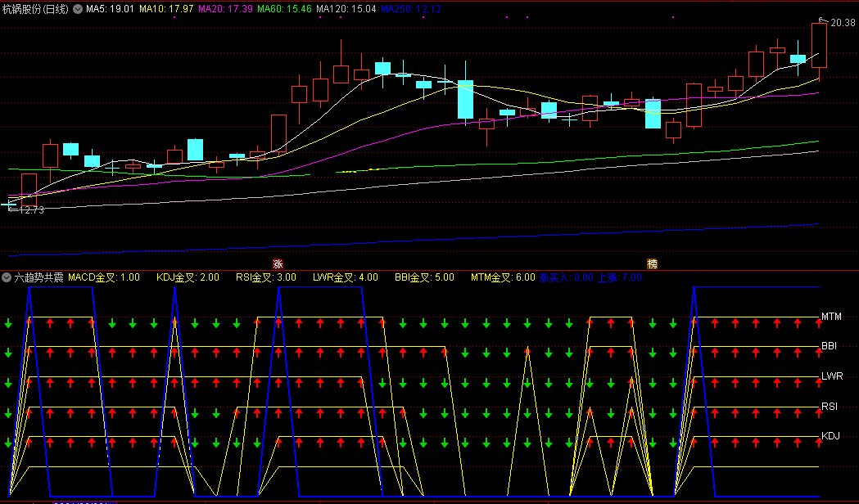This screenshot has width=859, height=504.
Task: Select the 杭锅股份(日线) chart title
Action: tap(35, 9)
